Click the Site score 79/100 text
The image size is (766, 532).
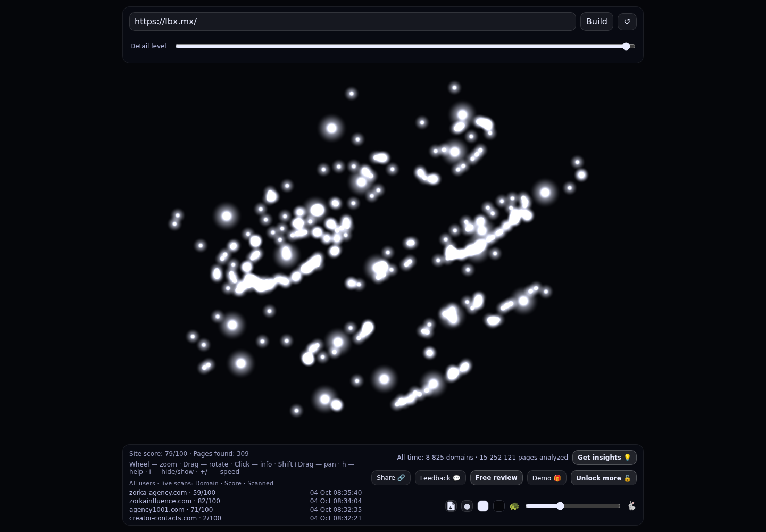[158, 454]
